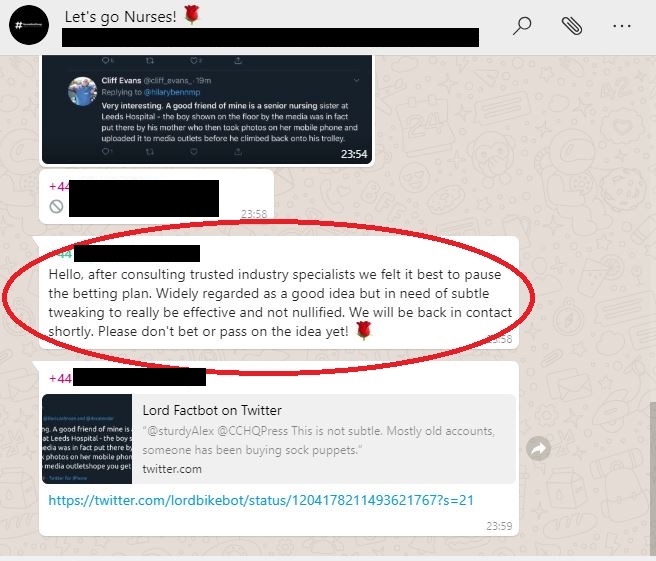
Task: Open the lordbikebot twitter.com status link
Action: pyautogui.click(x=261, y=500)
